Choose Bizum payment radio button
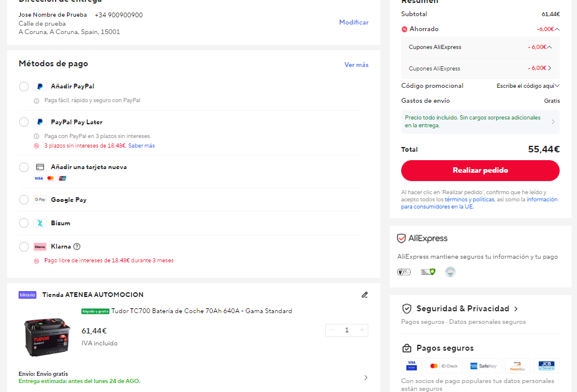577x392 pixels. click(x=24, y=223)
